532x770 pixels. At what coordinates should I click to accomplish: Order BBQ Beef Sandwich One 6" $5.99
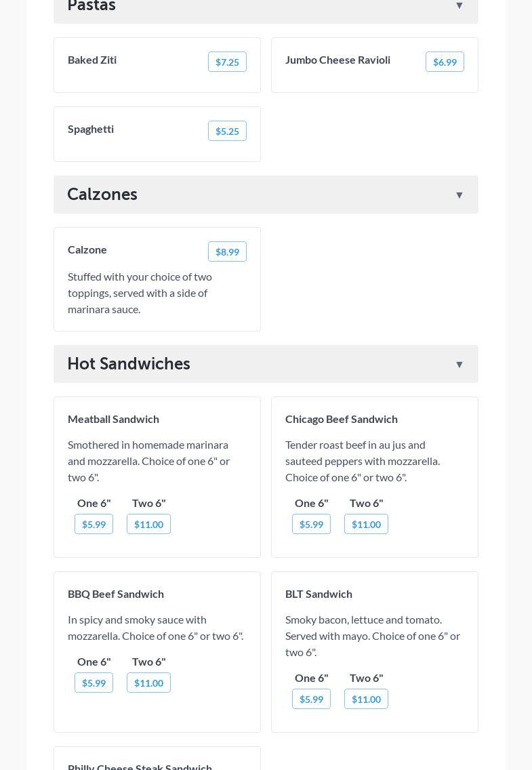pos(94,683)
